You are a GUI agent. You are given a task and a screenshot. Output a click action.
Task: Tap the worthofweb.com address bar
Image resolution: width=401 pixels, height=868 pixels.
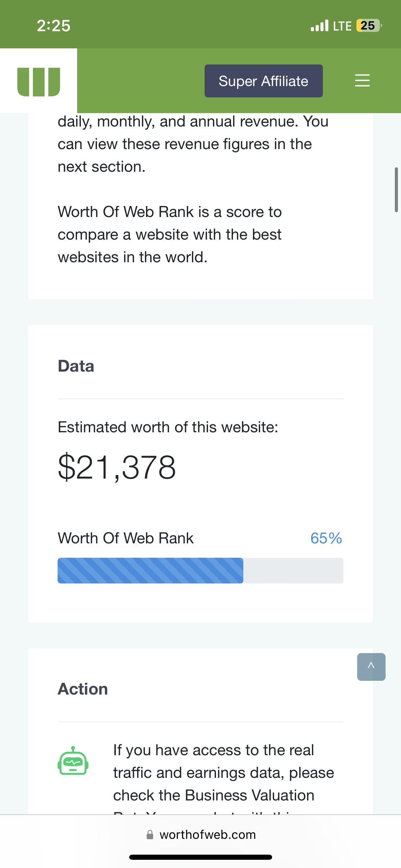coord(207,835)
